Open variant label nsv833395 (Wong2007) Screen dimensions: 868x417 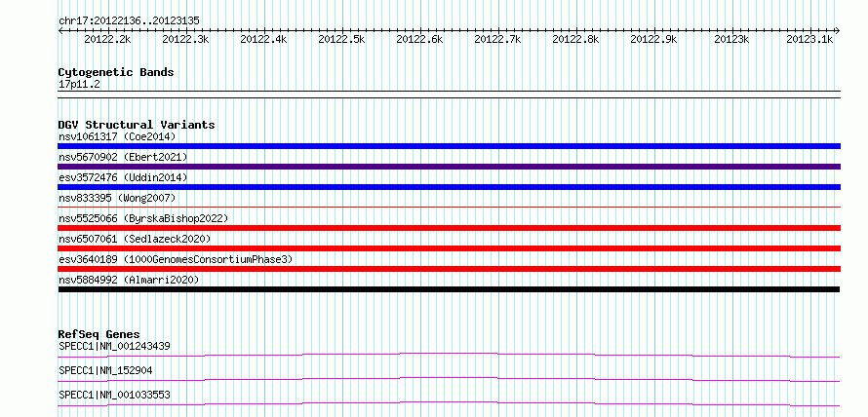(x=117, y=198)
